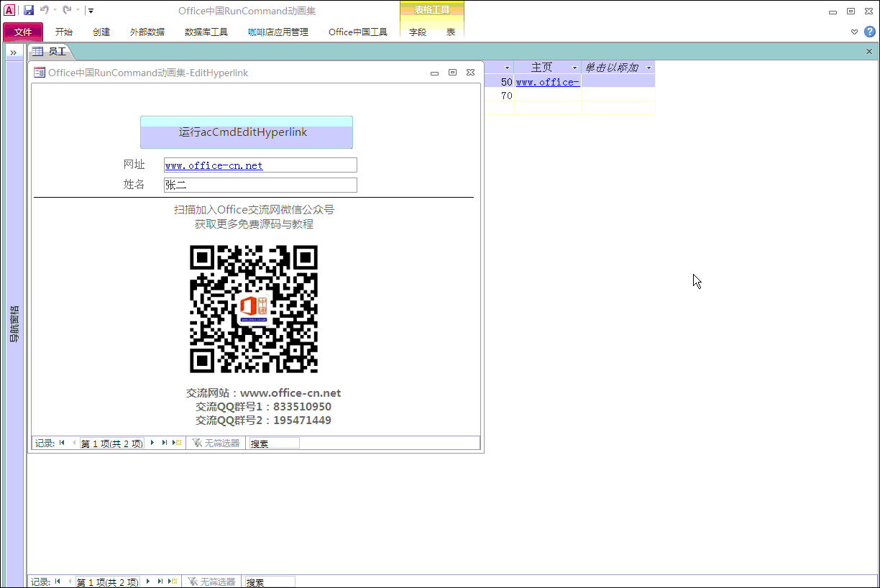Select the cell with value 70
Viewport: 880px width, 588px height.
[498, 96]
